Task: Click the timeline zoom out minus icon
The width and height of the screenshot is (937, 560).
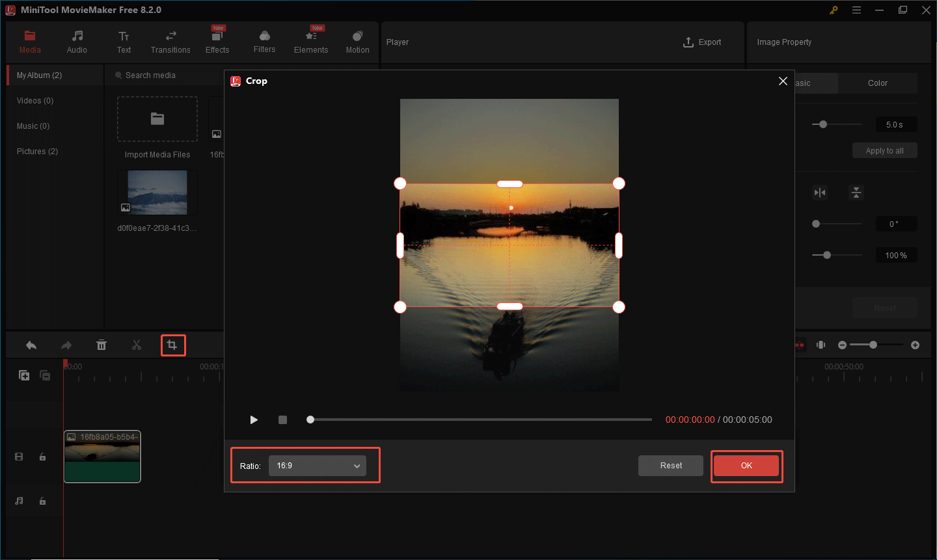Action: click(842, 345)
